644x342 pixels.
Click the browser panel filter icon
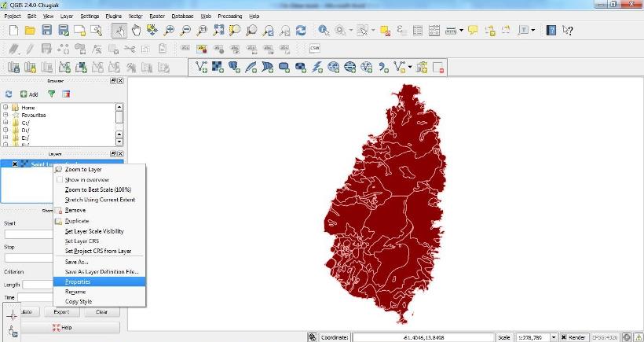[52, 94]
